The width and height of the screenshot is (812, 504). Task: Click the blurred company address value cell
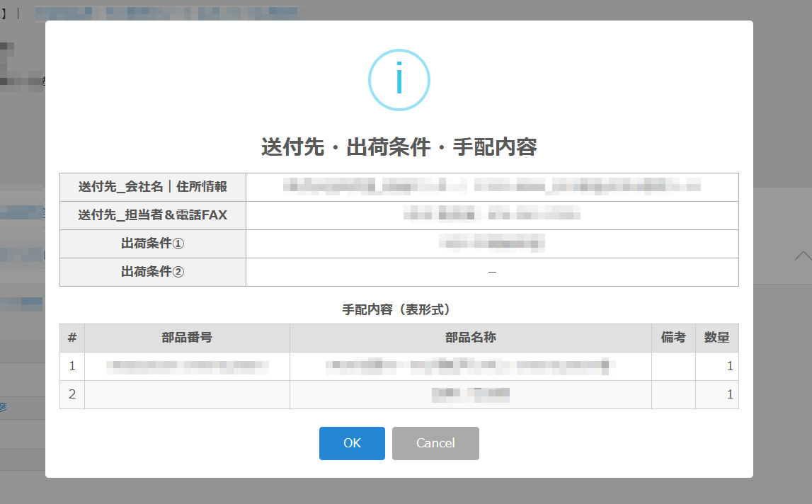pyautogui.click(x=492, y=187)
